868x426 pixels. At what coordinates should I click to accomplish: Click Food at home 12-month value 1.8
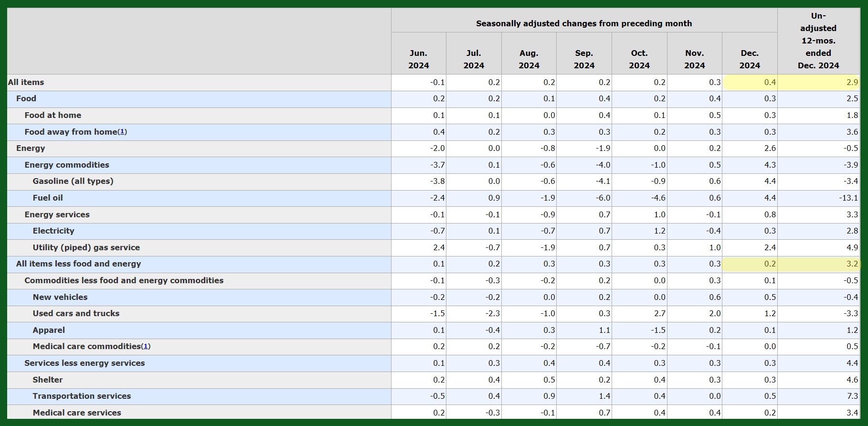tap(852, 115)
